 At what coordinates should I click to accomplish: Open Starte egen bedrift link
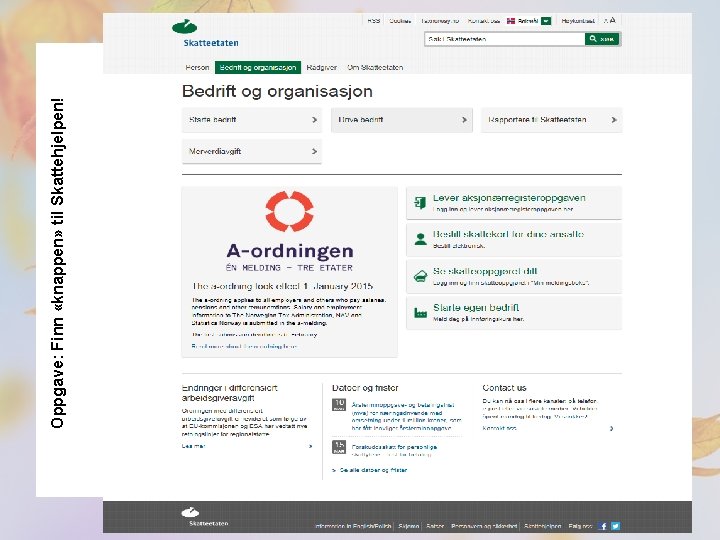tap(476, 308)
